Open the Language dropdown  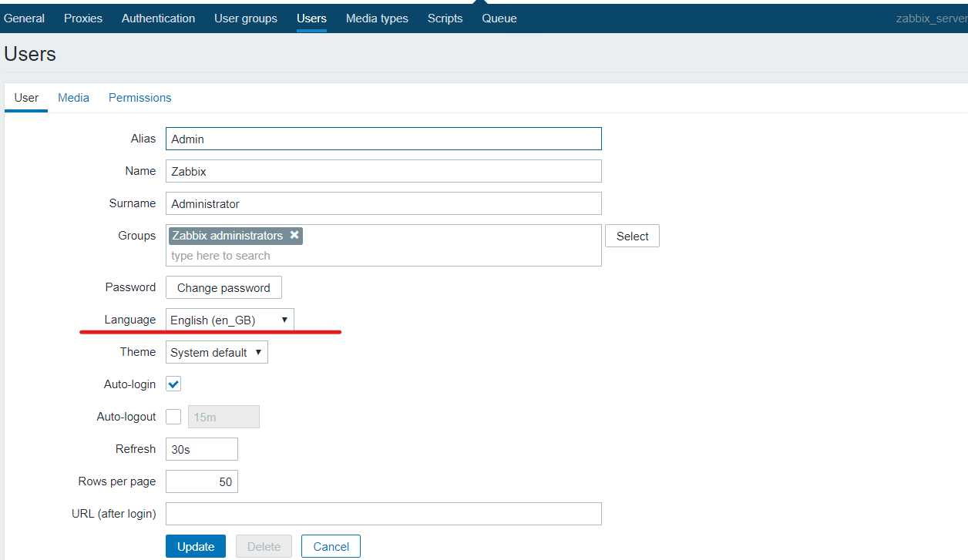pyautogui.click(x=230, y=320)
